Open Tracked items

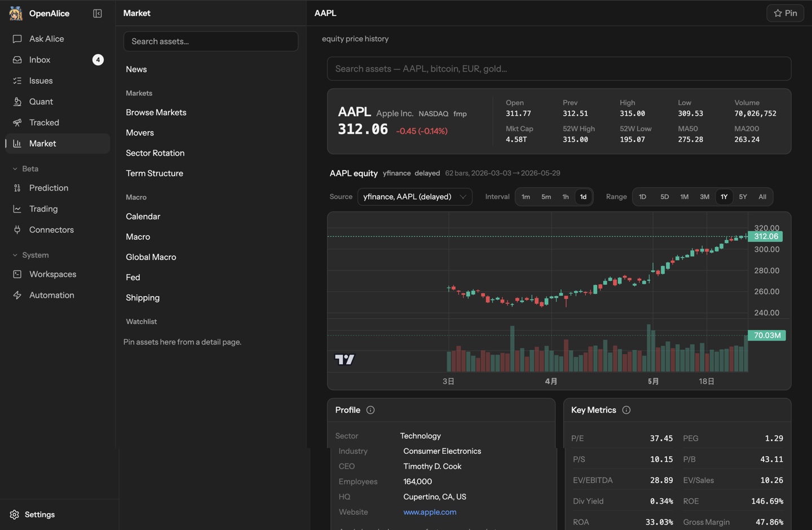click(58, 122)
